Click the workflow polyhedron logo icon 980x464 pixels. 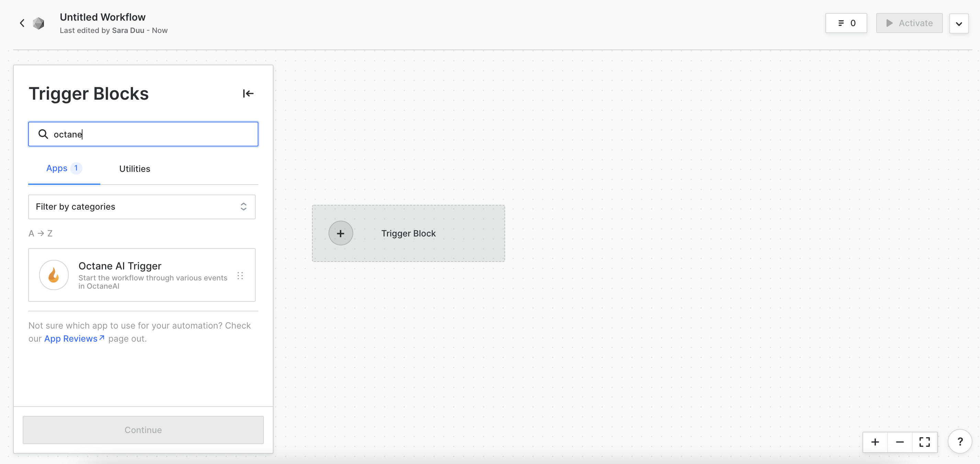[38, 23]
